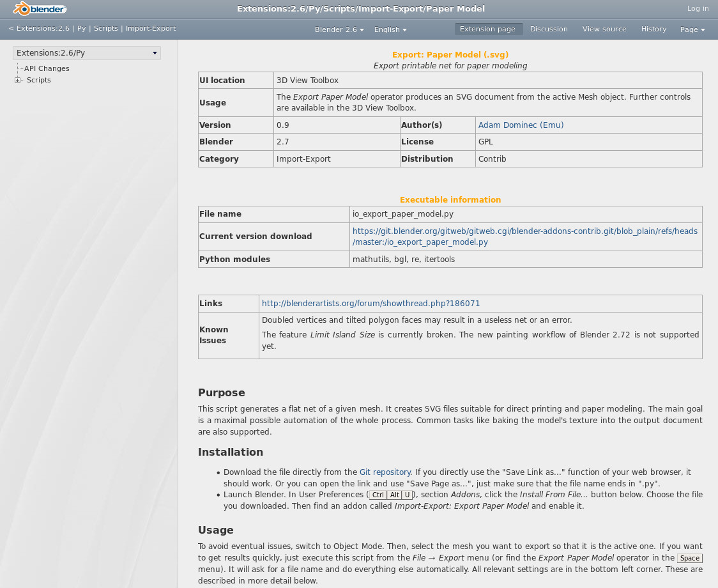Screen dimensions: 718x588
Task: Go to the Py breadcrumb link
Action: click(82, 28)
